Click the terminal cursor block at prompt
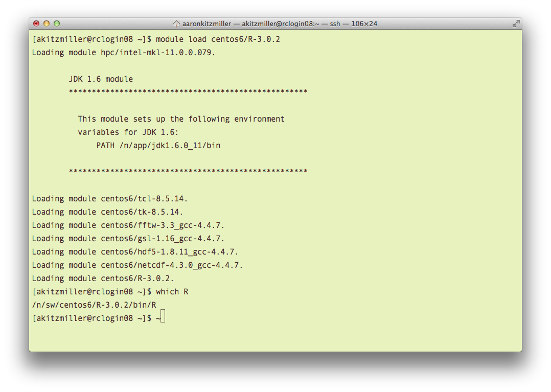The width and height of the screenshot is (551, 392). coord(163,316)
